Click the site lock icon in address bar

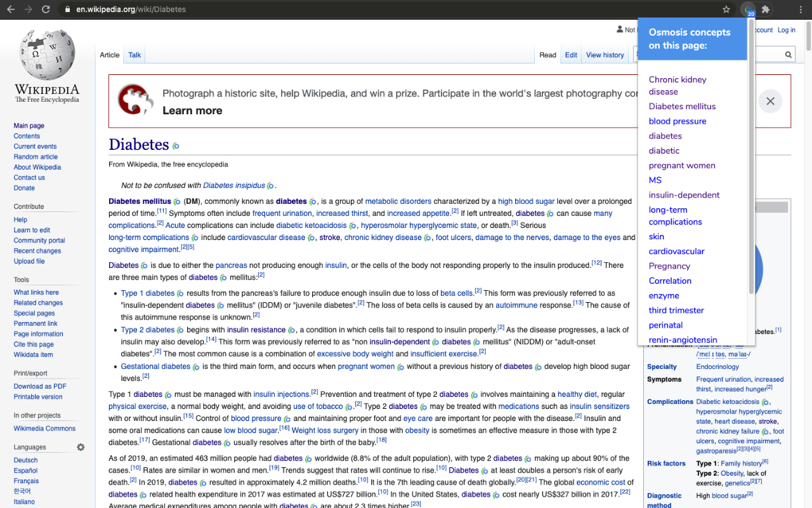(67, 10)
